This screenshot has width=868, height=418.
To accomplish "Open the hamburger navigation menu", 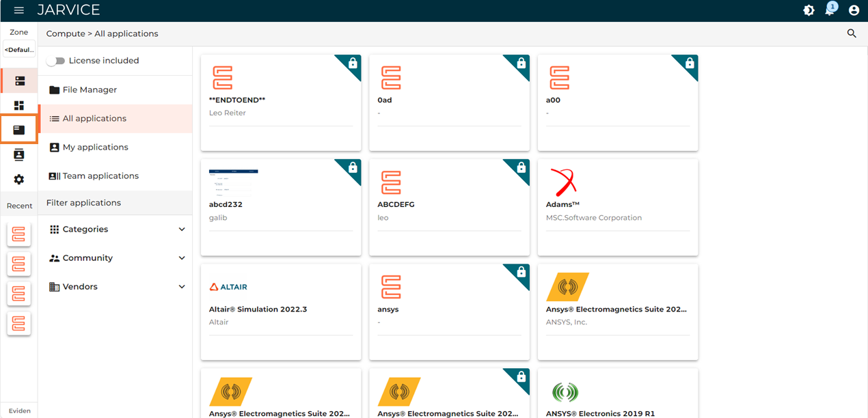I will pyautogui.click(x=19, y=10).
